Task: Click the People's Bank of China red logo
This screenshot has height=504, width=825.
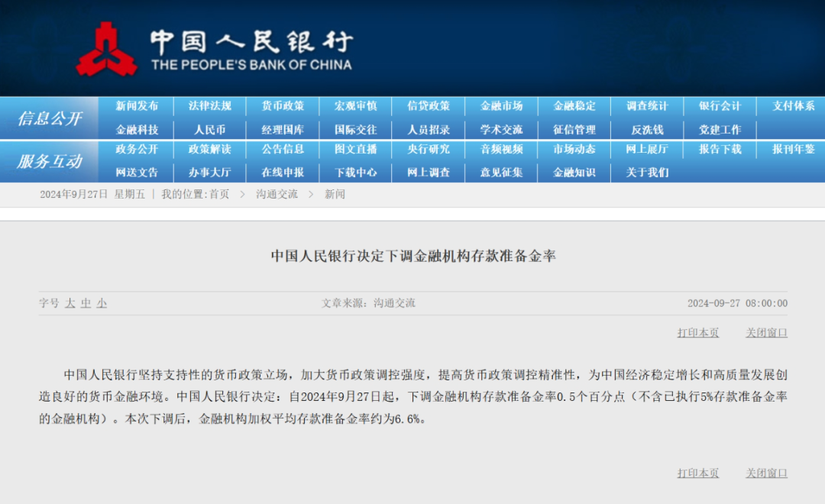Action: 107,49
